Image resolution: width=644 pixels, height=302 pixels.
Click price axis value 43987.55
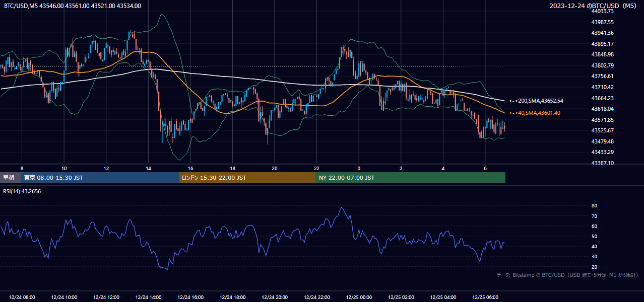(x=602, y=22)
